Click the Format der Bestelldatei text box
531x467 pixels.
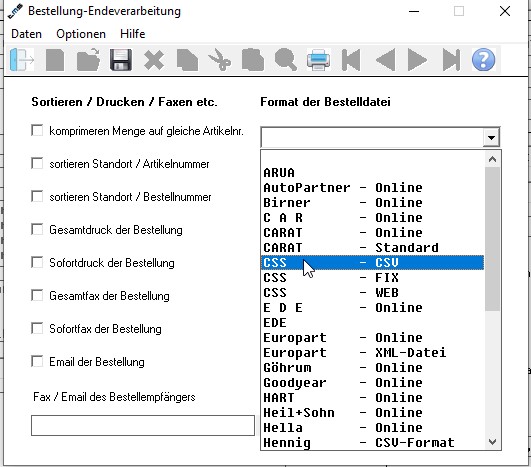click(x=372, y=137)
